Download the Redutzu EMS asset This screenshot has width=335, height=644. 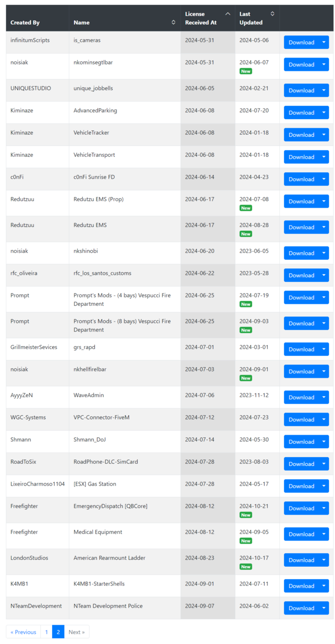301,227
